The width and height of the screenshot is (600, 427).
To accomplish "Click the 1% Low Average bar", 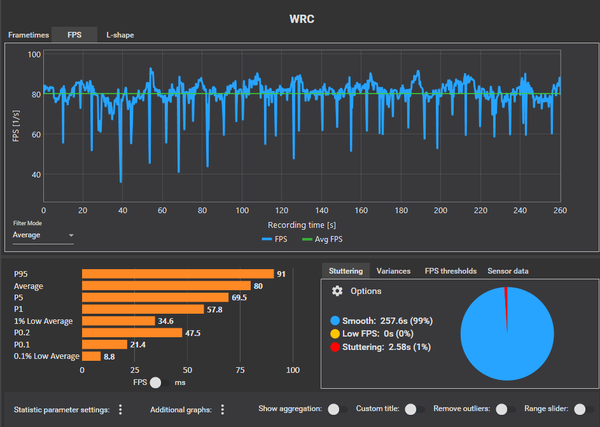I will (119, 321).
